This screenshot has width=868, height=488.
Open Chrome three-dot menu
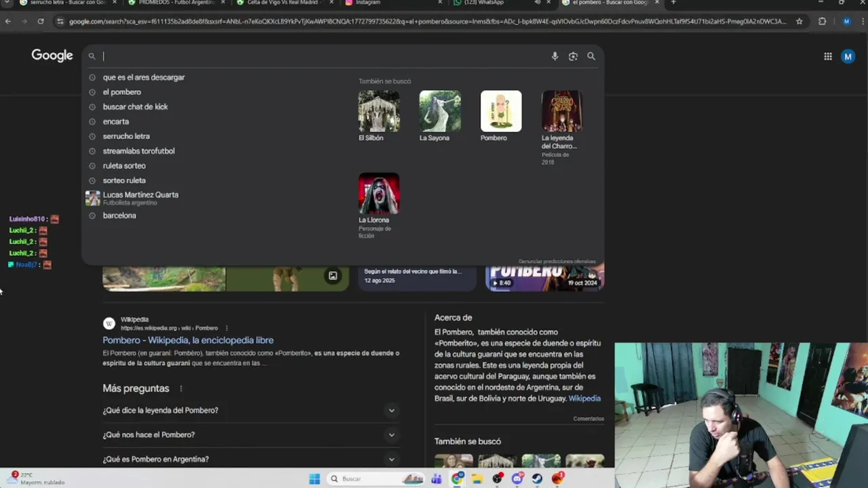tap(861, 21)
